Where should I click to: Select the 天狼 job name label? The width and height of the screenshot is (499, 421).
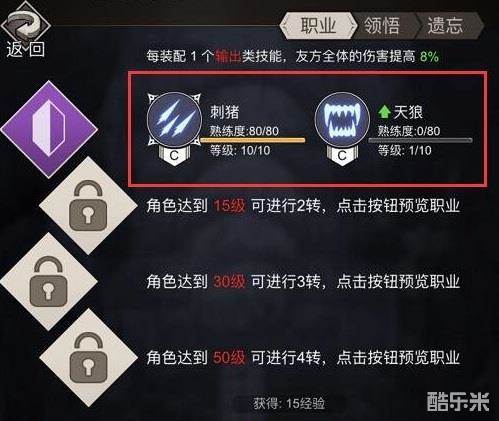408,112
